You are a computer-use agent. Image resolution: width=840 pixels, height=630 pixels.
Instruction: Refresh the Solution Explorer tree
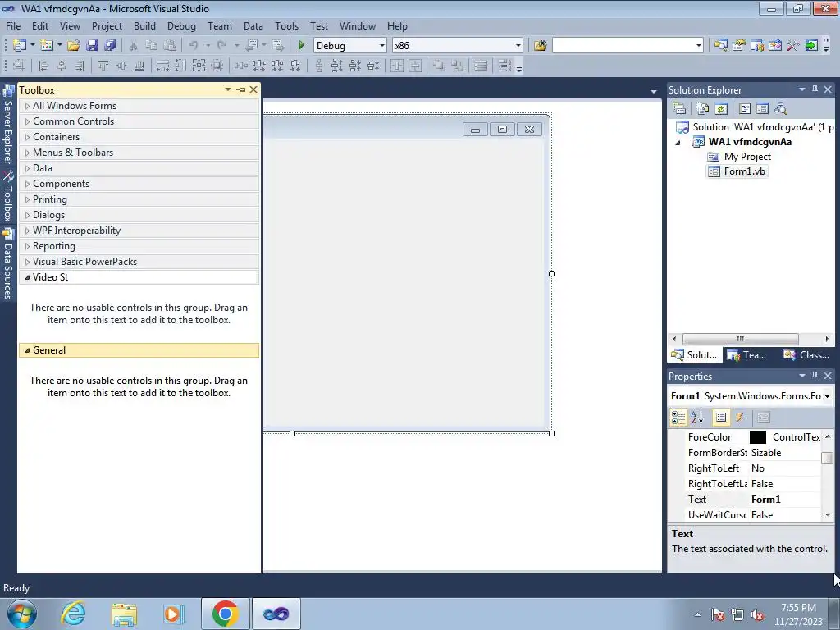[721, 109]
